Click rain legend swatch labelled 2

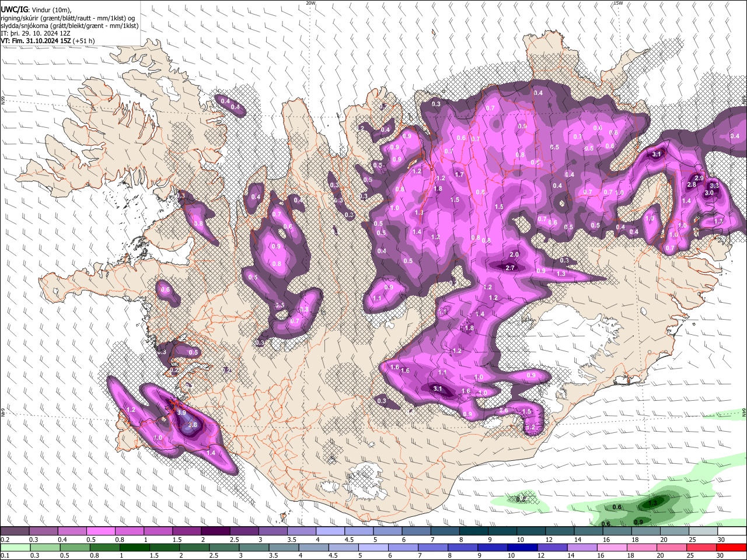click(194, 547)
